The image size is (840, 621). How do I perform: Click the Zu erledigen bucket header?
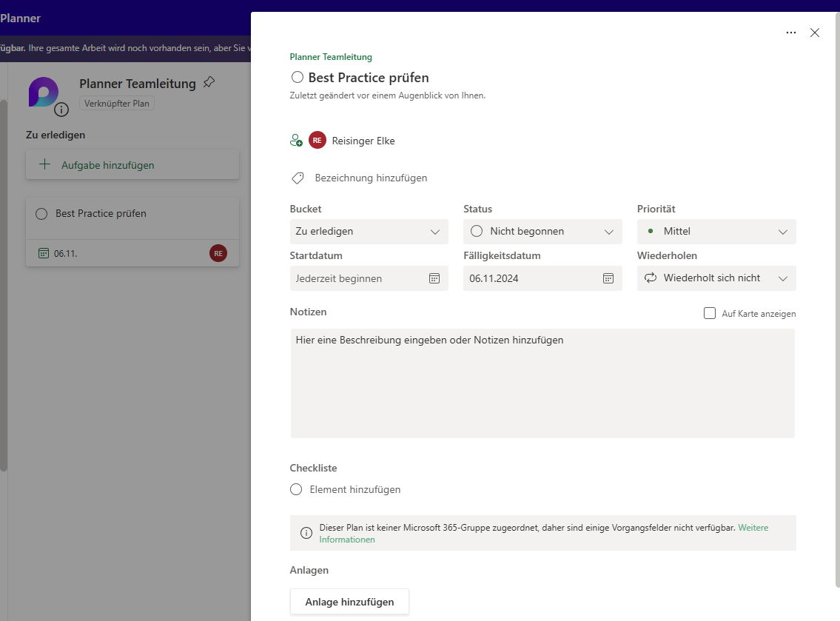click(56, 135)
